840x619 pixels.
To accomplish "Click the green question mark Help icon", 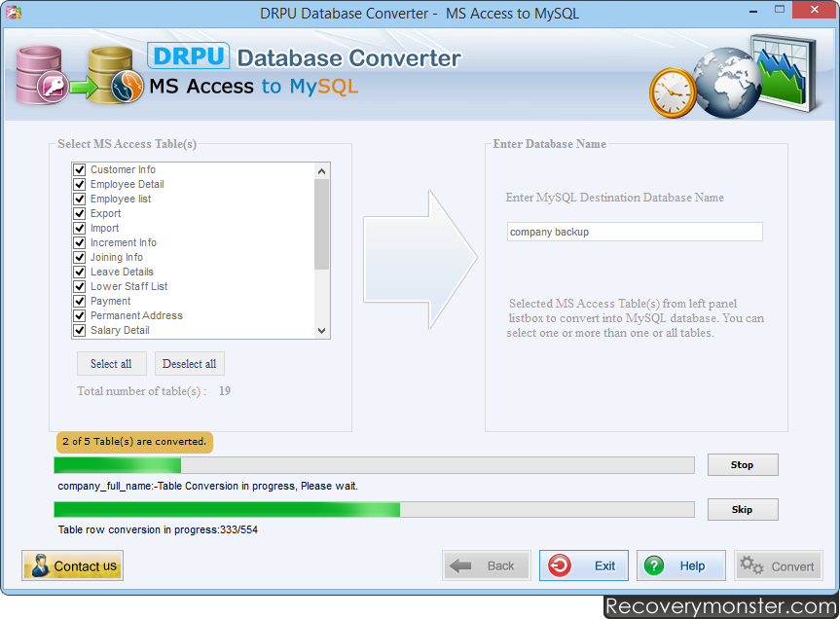I will pyautogui.click(x=654, y=565).
